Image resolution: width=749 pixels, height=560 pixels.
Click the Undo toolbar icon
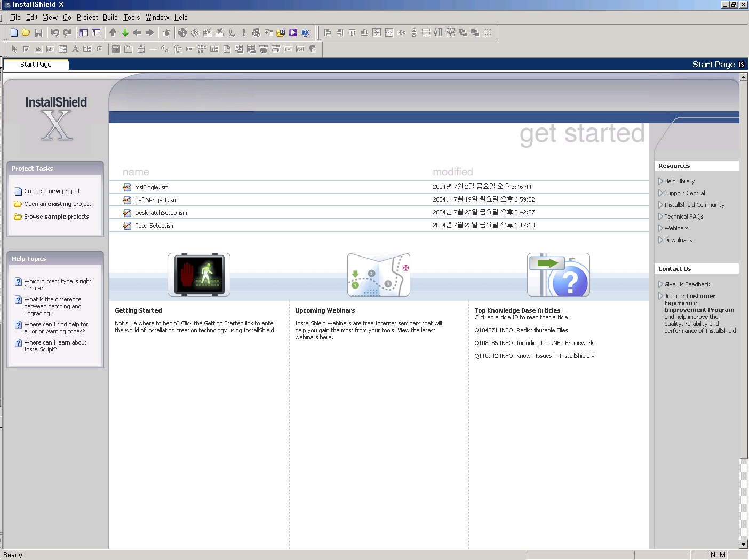pos(54,33)
